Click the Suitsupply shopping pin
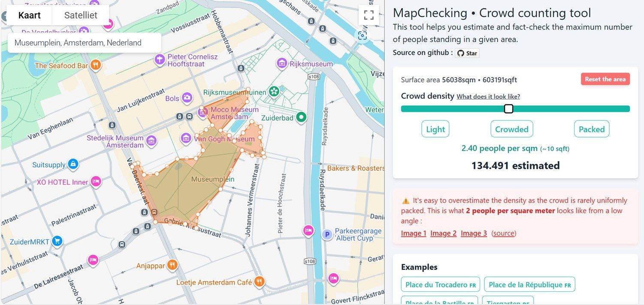 (73, 164)
